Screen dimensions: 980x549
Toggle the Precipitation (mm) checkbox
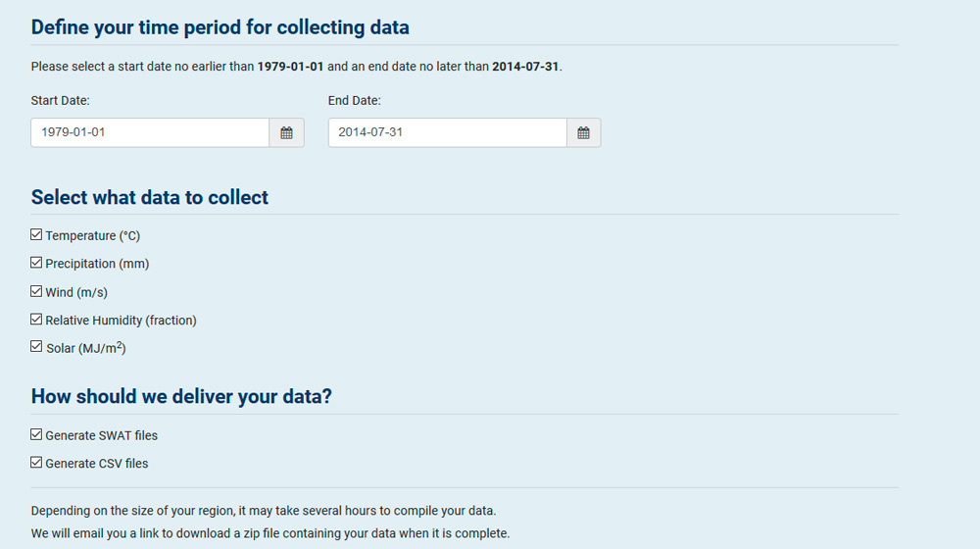coord(36,263)
